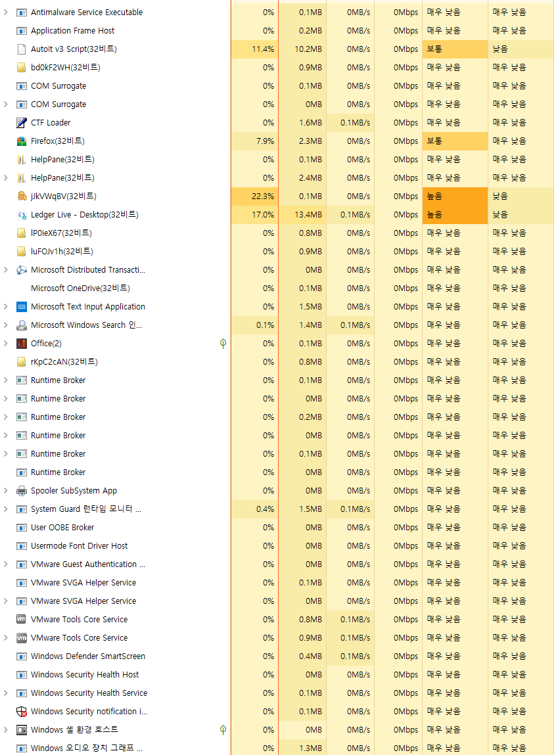This screenshot has width=560, height=755.
Task: Expand Windows Security Health Service
Action: [6, 693]
